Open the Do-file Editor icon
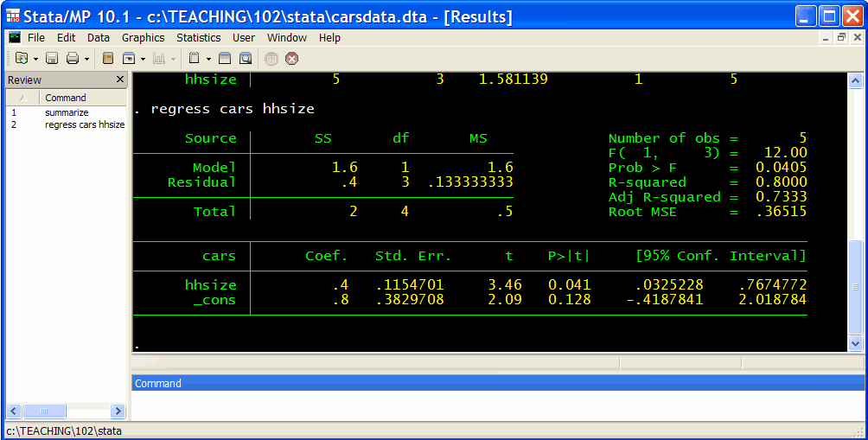This screenshot has height=440, width=868. [x=195, y=58]
